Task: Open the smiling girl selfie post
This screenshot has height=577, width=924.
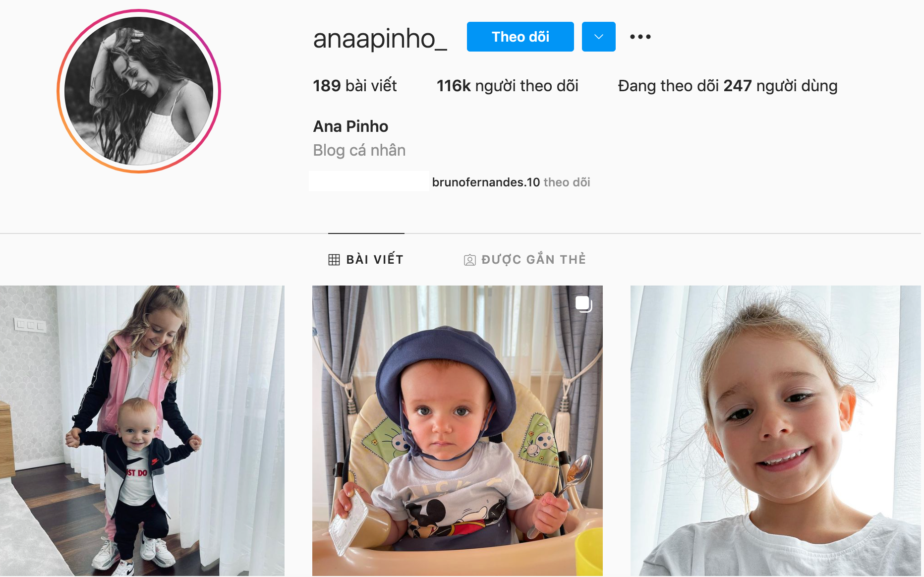Action: click(x=775, y=431)
